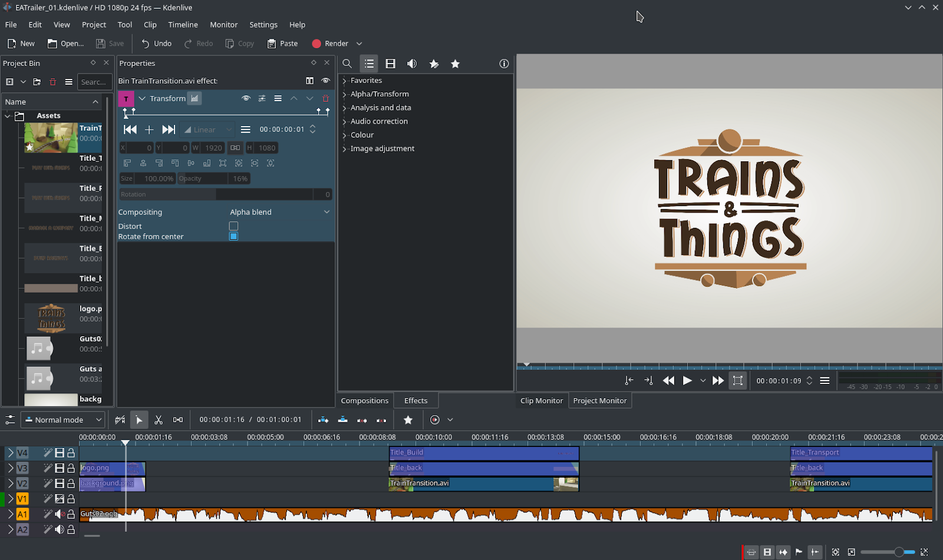This screenshot has width=943, height=560.
Task: Click the spacer tool icon
Action: click(177, 420)
